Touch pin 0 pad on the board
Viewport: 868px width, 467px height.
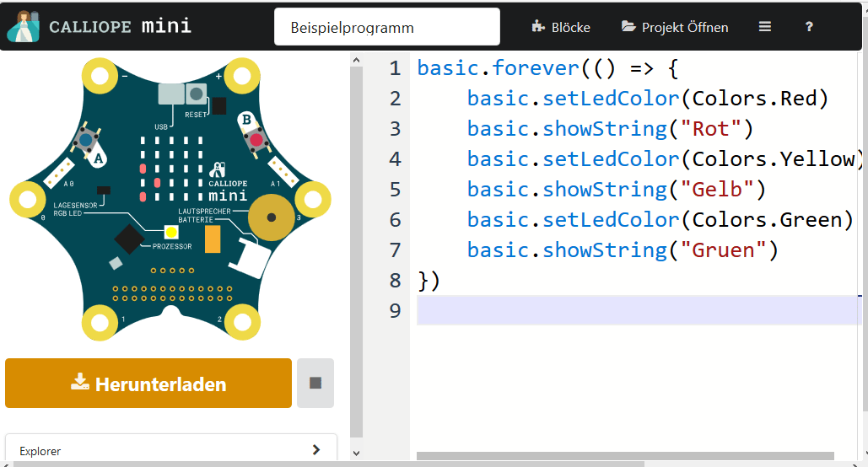28,199
